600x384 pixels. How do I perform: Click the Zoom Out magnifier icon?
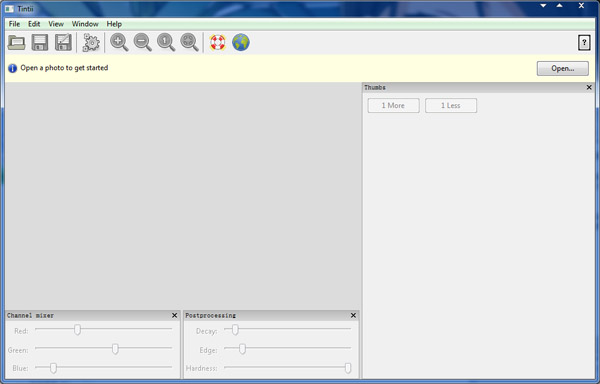point(142,42)
